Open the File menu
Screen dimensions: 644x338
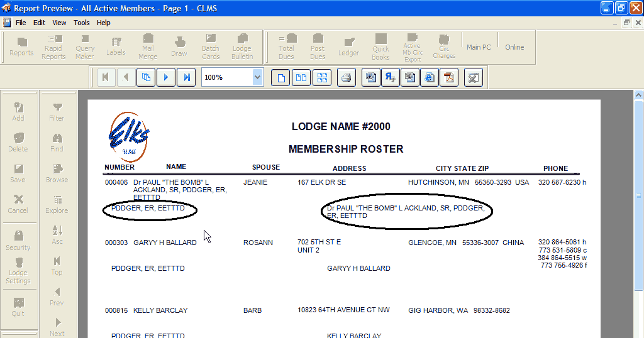[21, 23]
